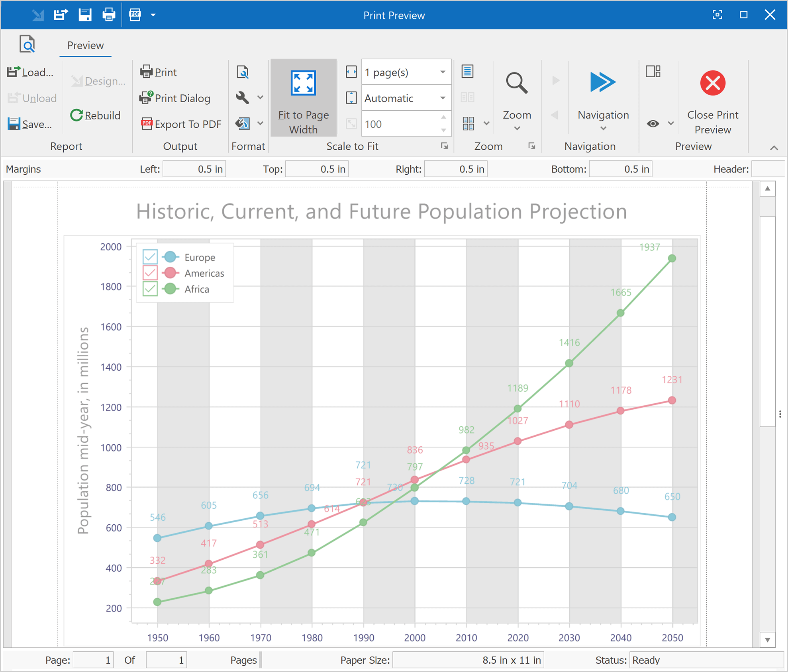Viewport: 788px width, 672px height.
Task: Click the multiple pages grid icon in Zoom group
Action: click(468, 124)
